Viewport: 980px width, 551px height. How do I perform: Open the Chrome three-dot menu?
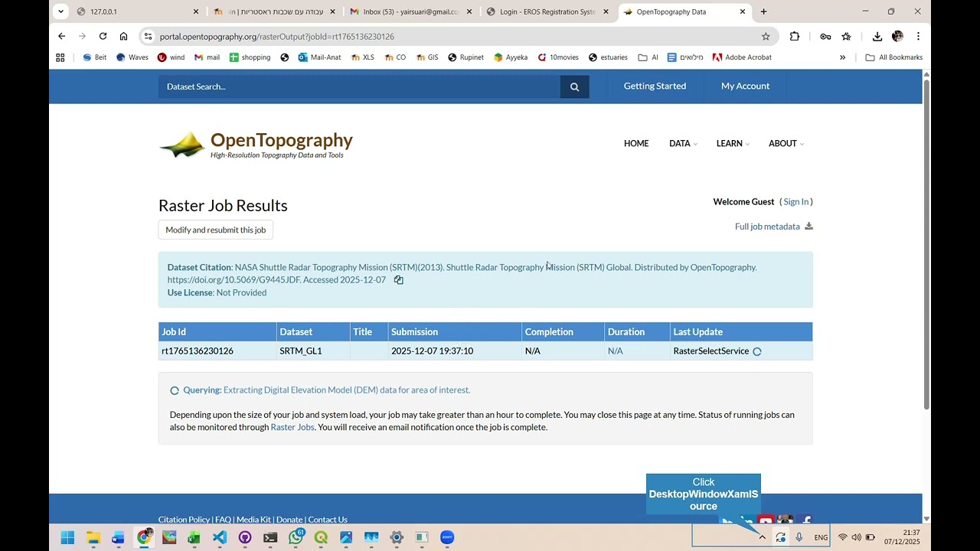pos(918,36)
